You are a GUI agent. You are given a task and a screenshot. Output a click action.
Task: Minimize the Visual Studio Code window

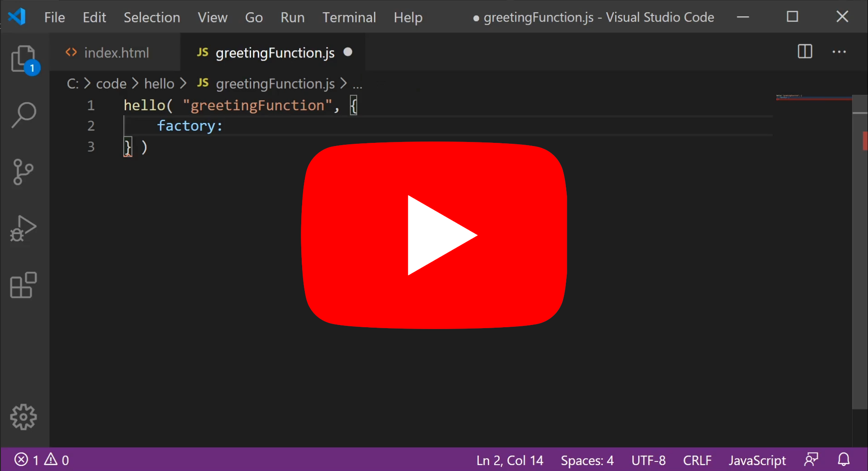[743, 17]
